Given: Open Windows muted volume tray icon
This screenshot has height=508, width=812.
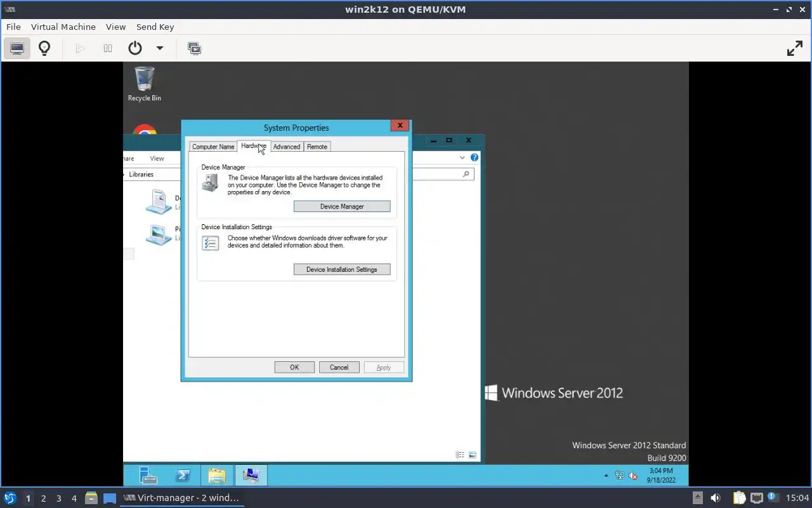Looking at the screenshot, I should pyautogui.click(x=633, y=476).
